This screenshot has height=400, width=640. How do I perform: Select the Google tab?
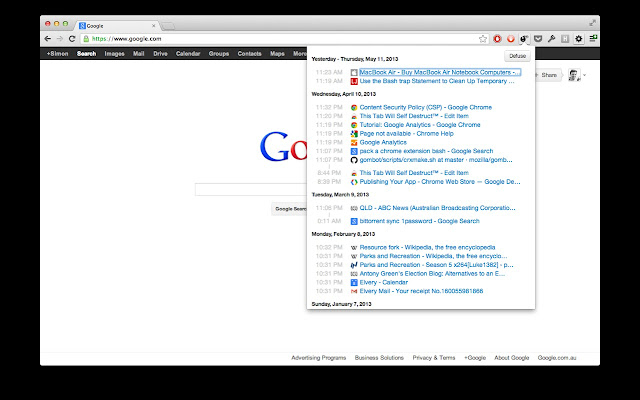pos(116,26)
